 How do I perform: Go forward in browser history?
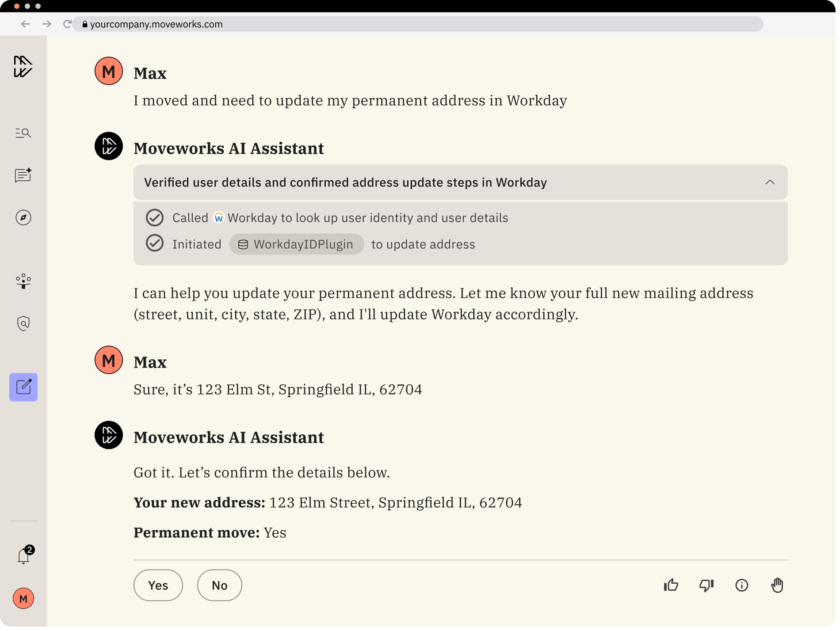(x=46, y=24)
